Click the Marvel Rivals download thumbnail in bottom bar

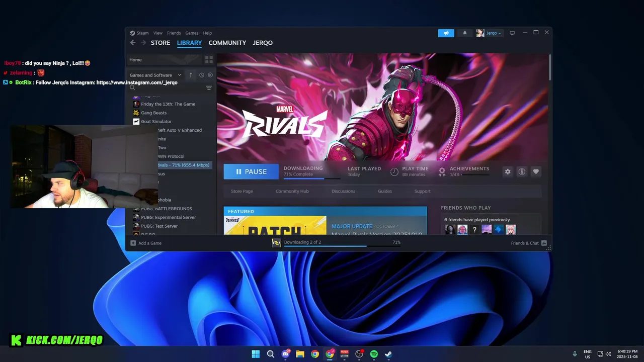pos(276,243)
